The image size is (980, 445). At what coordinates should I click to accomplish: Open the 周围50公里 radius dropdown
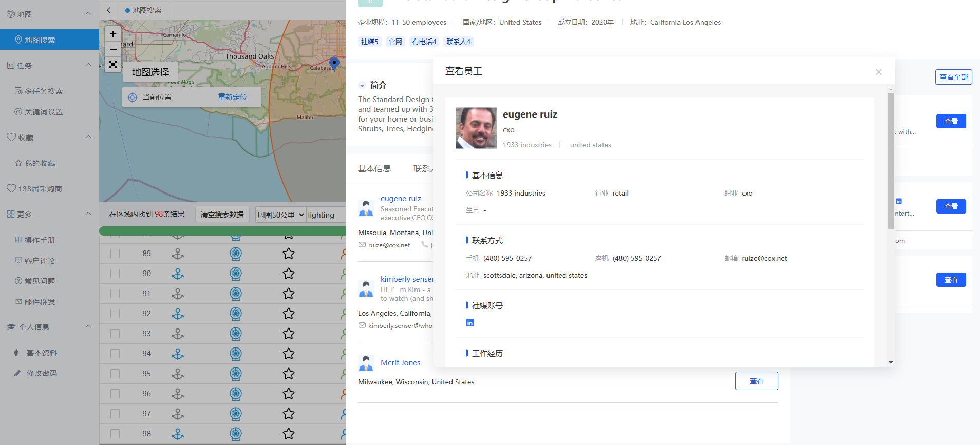click(280, 215)
